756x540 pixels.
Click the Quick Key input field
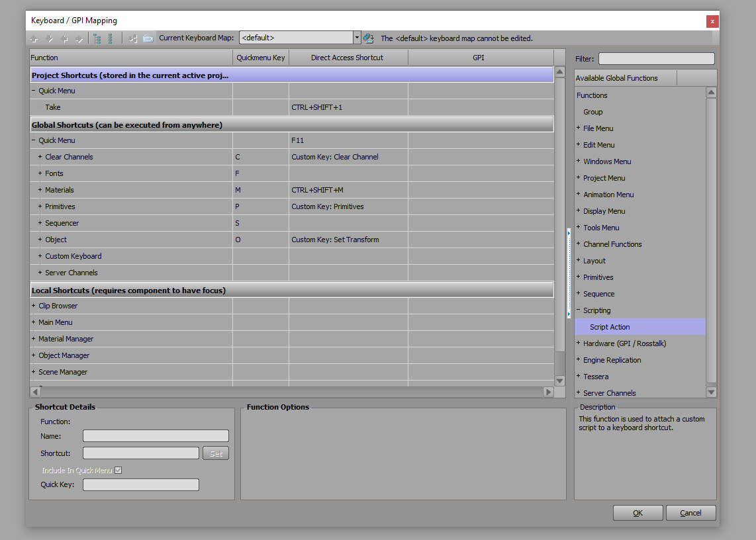[x=141, y=484]
